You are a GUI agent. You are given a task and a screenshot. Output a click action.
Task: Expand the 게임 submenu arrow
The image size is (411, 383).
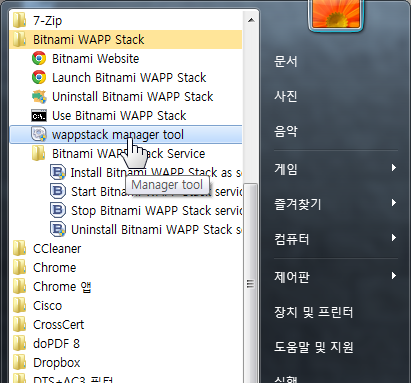(394, 168)
